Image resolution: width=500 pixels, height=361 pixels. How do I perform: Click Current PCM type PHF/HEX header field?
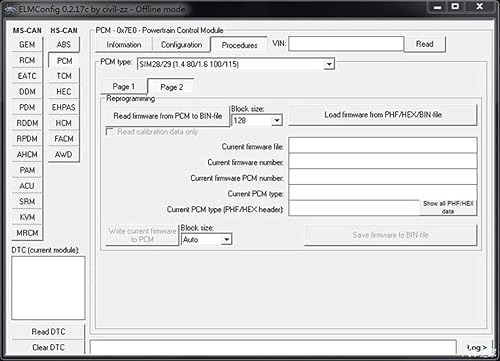point(354,208)
